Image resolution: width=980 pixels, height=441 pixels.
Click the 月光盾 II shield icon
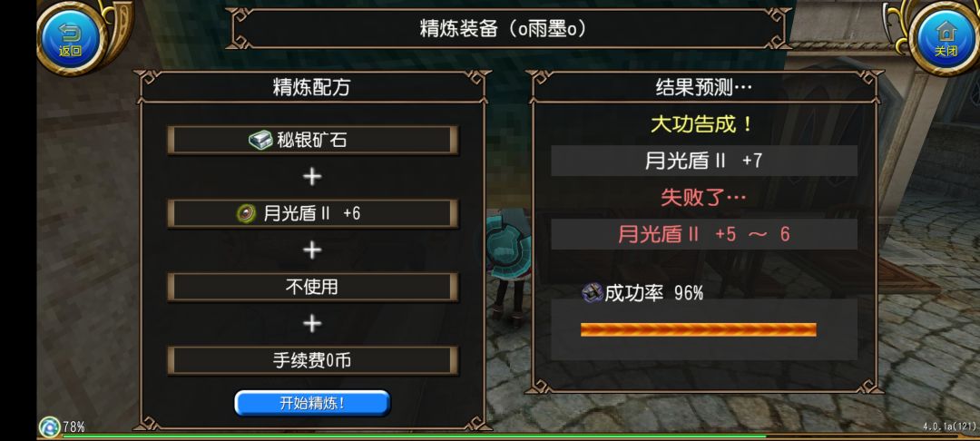(246, 213)
